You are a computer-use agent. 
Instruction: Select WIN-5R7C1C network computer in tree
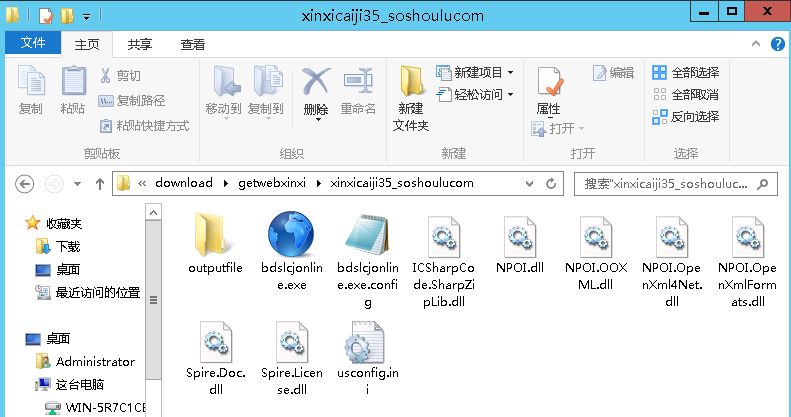coord(95,407)
